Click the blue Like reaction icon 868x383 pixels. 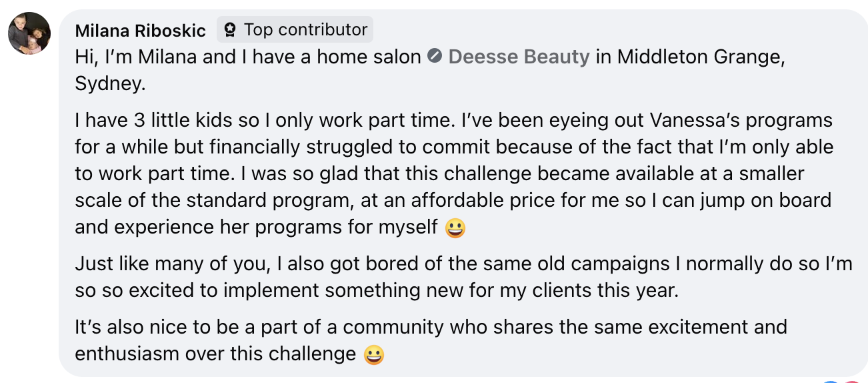click(831, 381)
